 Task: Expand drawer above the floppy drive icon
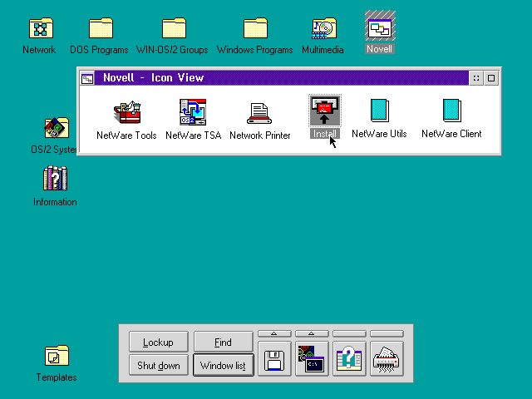tap(274, 334)
